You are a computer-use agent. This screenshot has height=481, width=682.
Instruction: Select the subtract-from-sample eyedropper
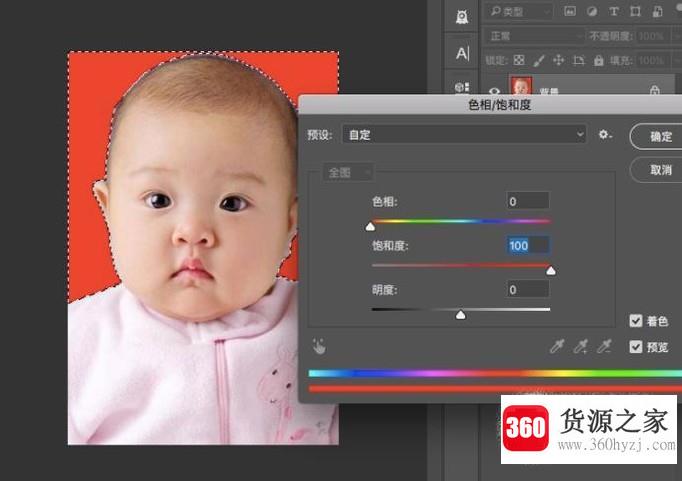[x=604, y=346]
